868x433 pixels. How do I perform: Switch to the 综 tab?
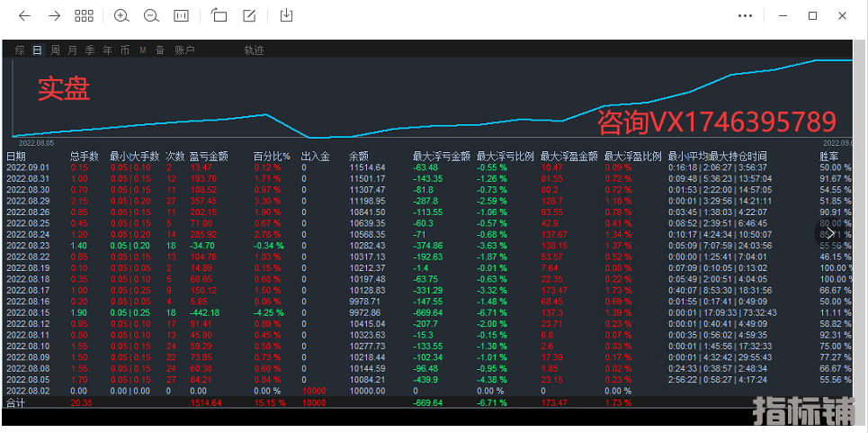20,50
